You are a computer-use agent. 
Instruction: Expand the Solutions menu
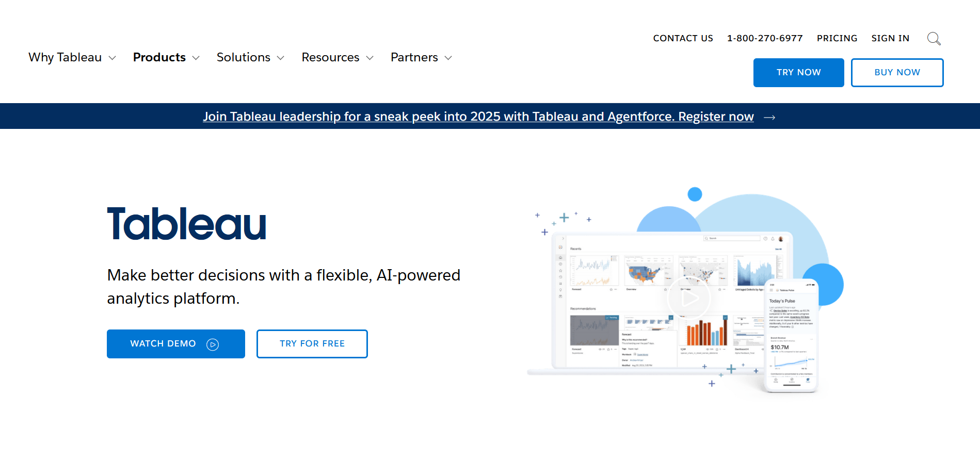250,57
